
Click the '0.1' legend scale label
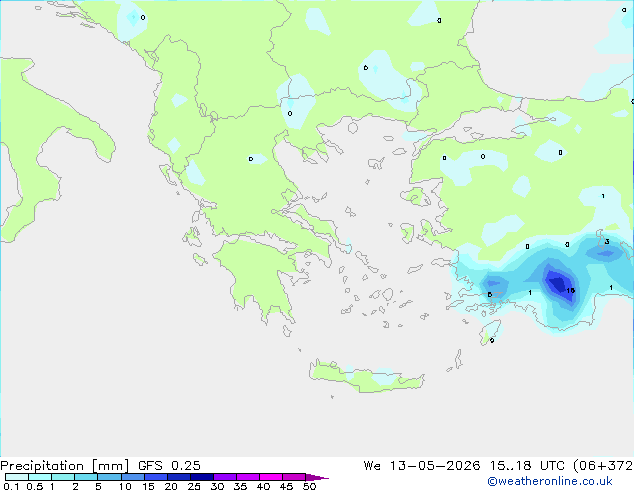[11, 486]
